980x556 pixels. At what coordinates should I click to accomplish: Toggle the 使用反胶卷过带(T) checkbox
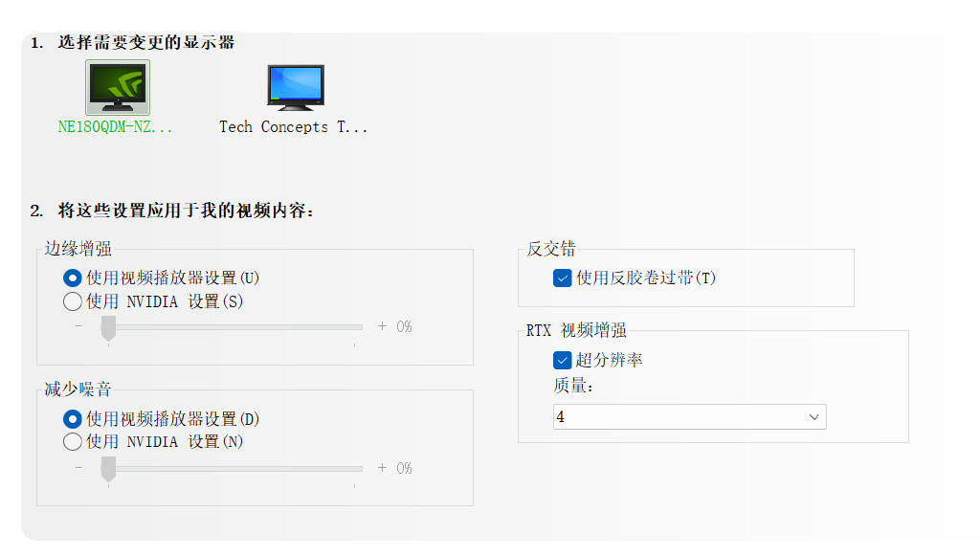(x=563, y=278)
